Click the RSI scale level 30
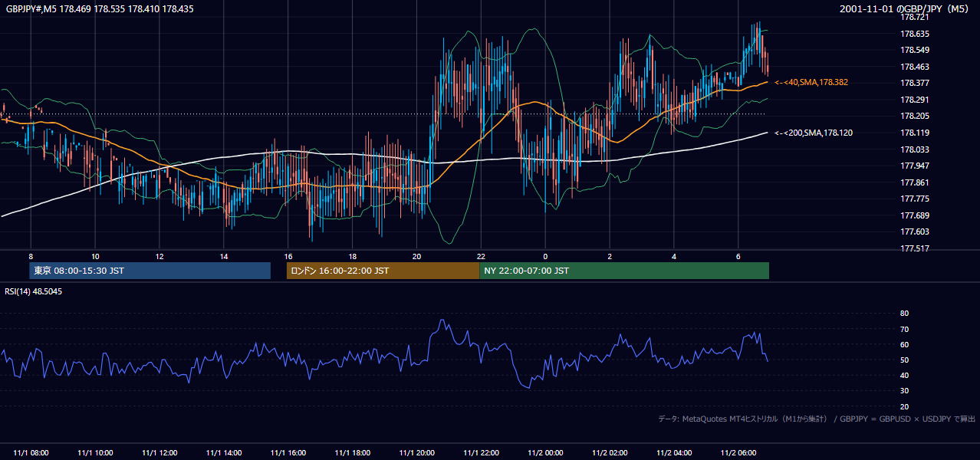980x460 pixels. [904, 391]
